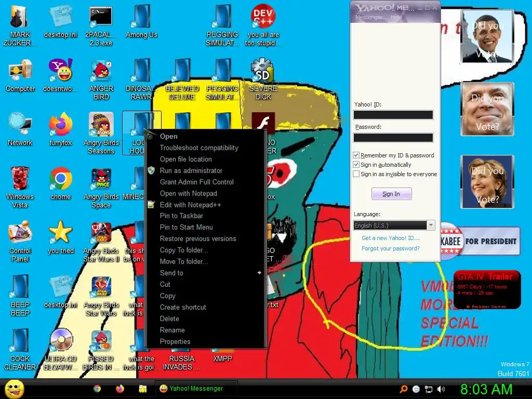Toggle Remember my ID & password checkbox
Viewport: 532px width, 399px height.
[x=356, y=155]
